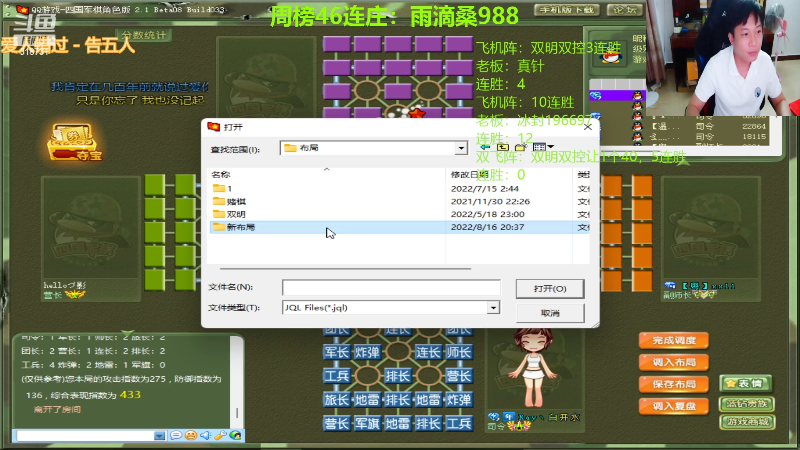This screenshot has height=450, width=800.
Task: Click the 调入复盘 button
Action: point(674,406)
